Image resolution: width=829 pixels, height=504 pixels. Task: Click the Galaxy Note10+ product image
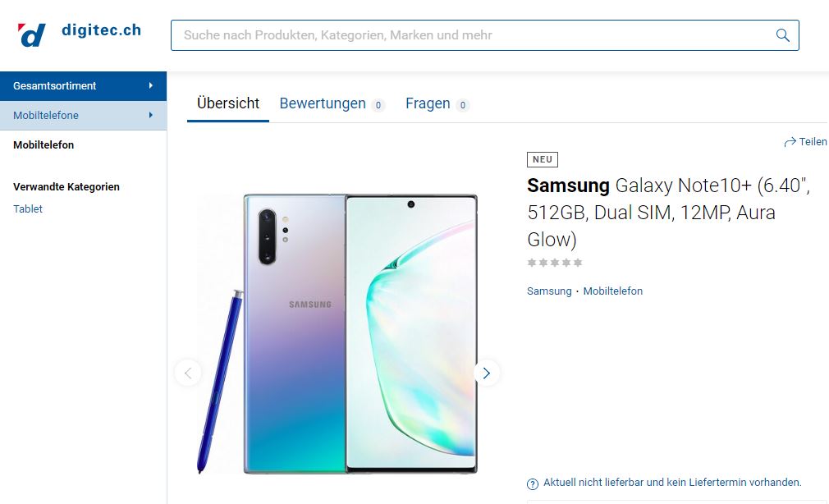click(338, 333)
